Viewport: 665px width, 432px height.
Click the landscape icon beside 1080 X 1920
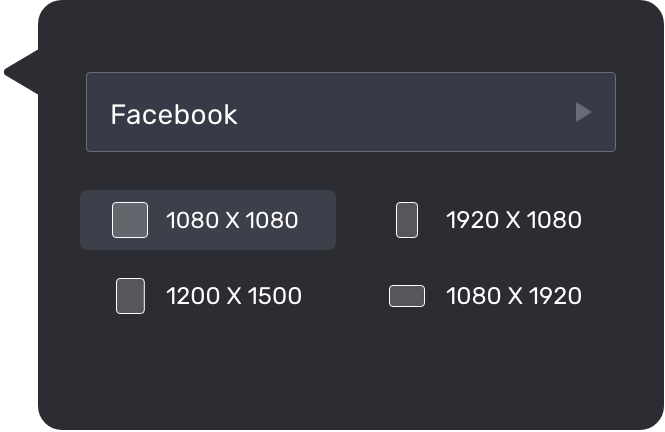(x=406, y=296)
